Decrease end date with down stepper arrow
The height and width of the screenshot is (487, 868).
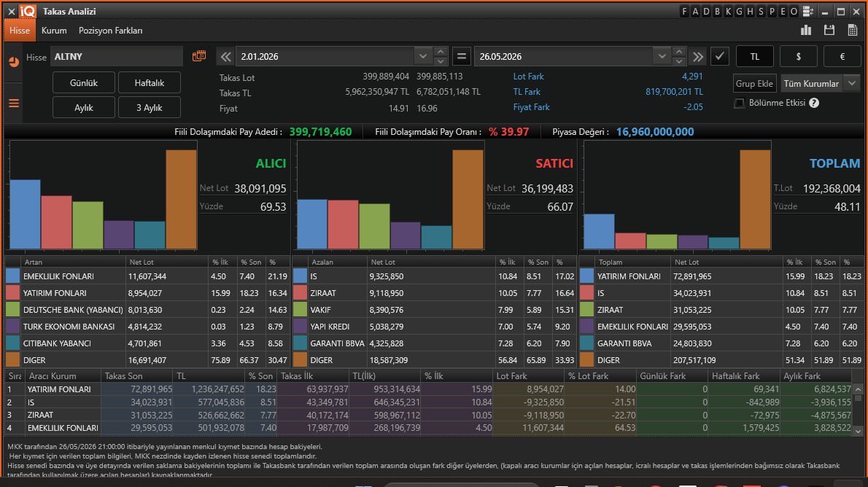click(679, 61)
